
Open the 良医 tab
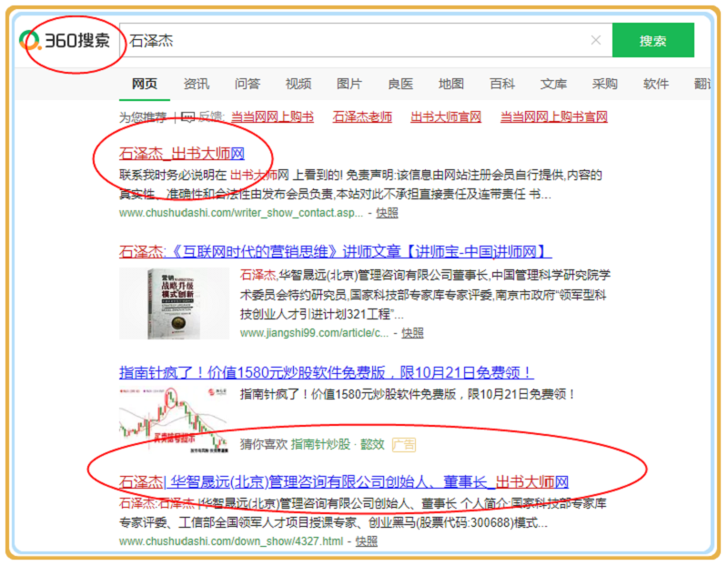[399, 84]
